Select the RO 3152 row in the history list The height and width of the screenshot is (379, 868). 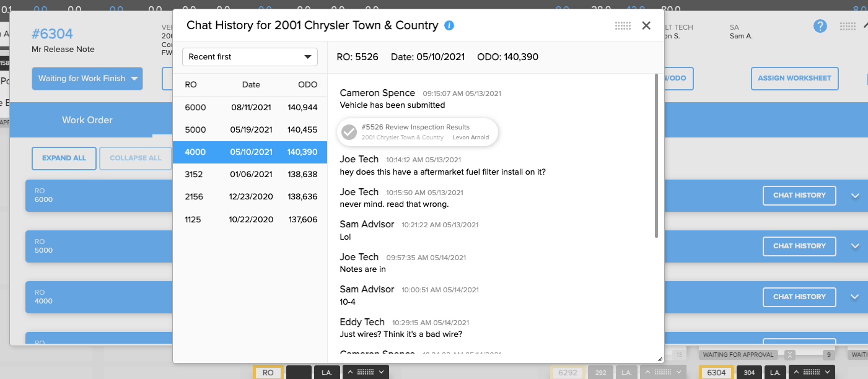pyautogui.click(x=250, y=174)
